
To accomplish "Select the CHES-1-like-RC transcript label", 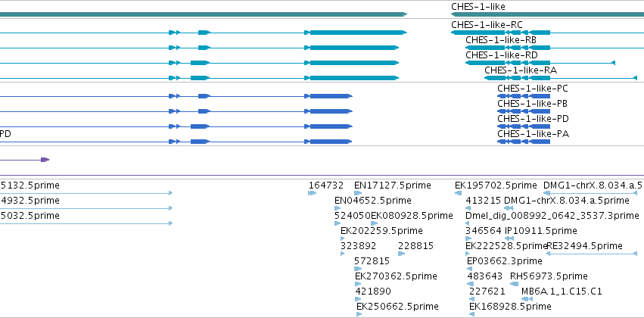I will point(487,25).
